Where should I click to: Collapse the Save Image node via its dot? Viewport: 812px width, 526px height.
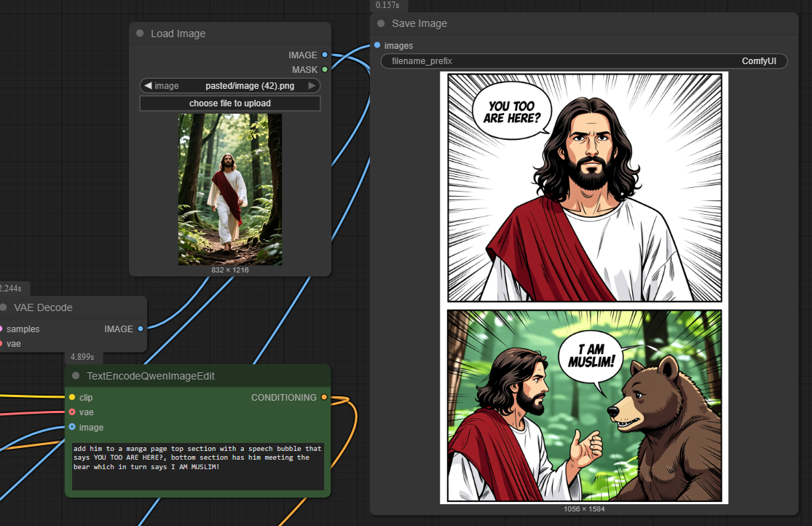pyautogui.click(x=381, y=23)
